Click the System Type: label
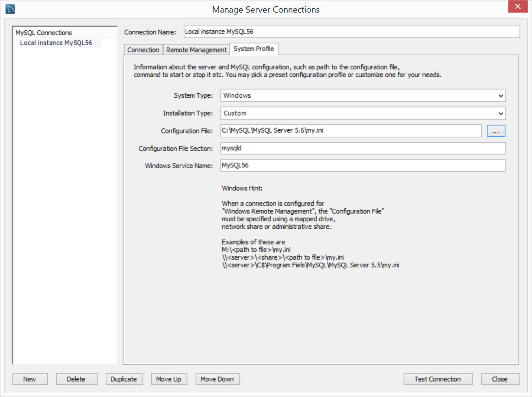This screenshot has height=397, width=532. 193,96
